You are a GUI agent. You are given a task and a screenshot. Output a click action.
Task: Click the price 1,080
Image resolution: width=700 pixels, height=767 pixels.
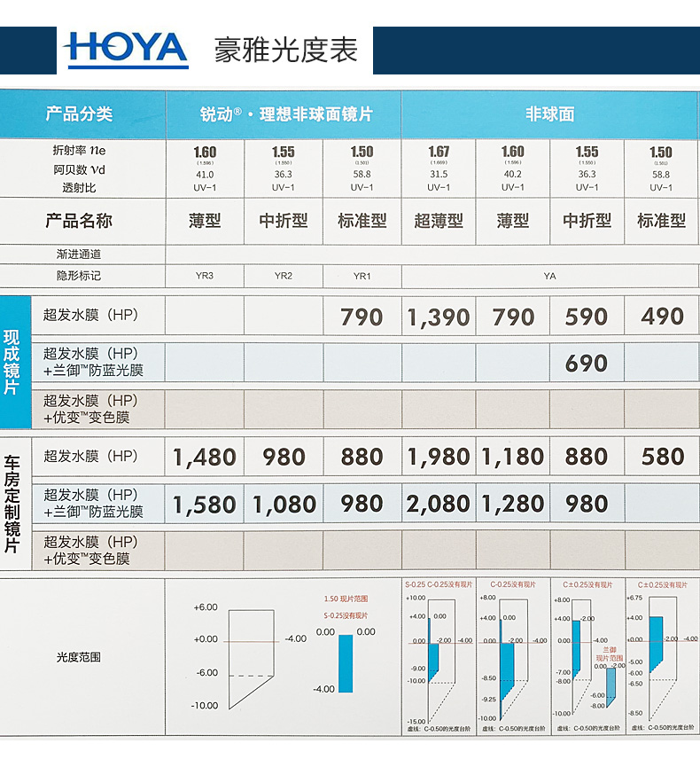click(x=284, y=505)
